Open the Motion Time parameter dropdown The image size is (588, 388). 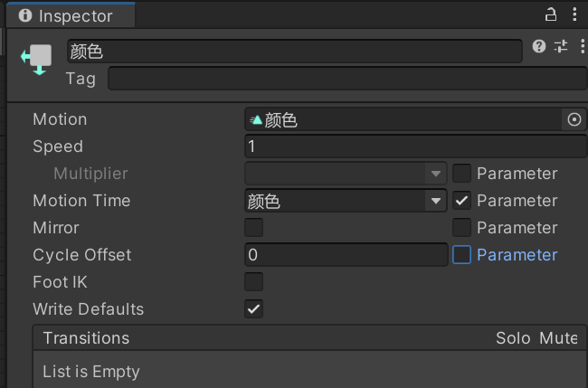(x=346, y=201)
